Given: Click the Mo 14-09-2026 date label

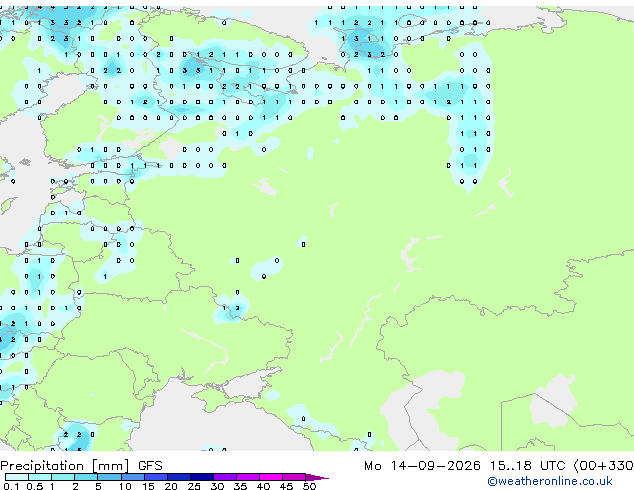Looking at the screenshot, I should [x=422, y=466].
